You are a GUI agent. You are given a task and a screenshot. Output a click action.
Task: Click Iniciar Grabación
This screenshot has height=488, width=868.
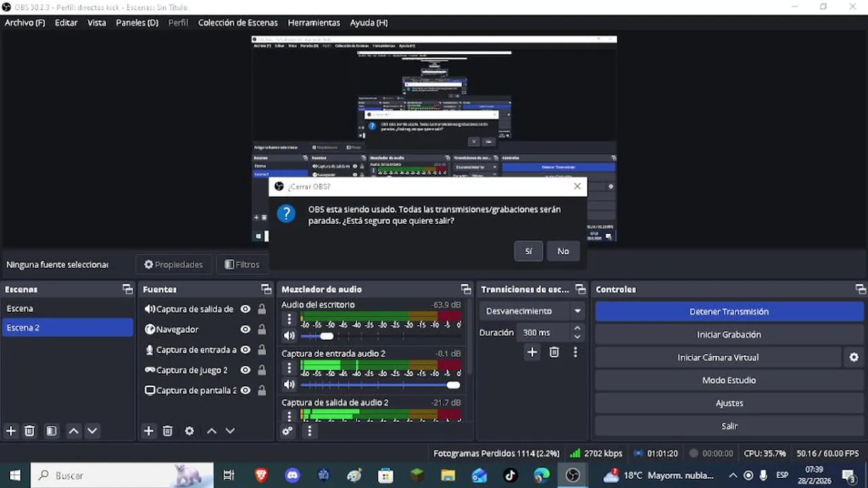click(x=729, y=335)
